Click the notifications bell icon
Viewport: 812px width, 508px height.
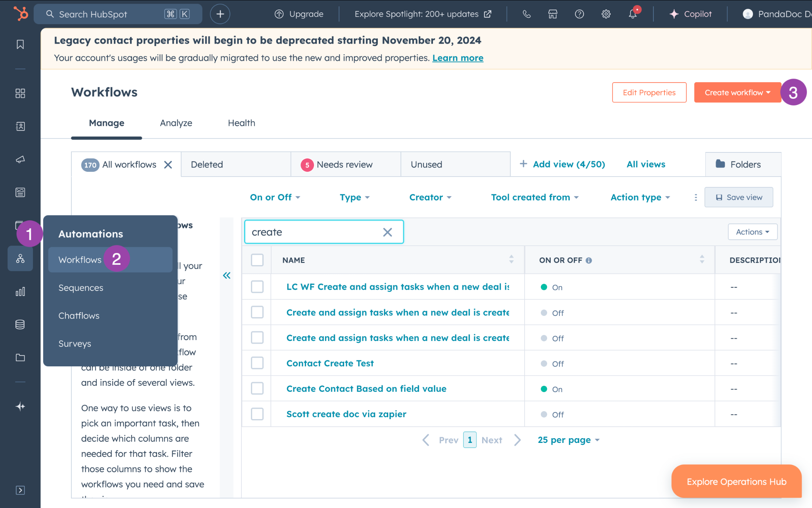[x=633, y=14]
